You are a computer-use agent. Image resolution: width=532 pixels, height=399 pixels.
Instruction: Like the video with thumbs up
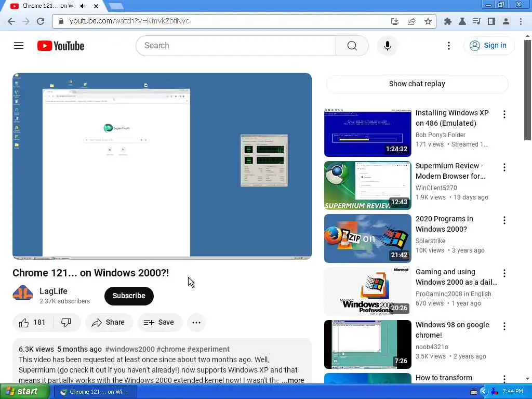coord(33,322)
